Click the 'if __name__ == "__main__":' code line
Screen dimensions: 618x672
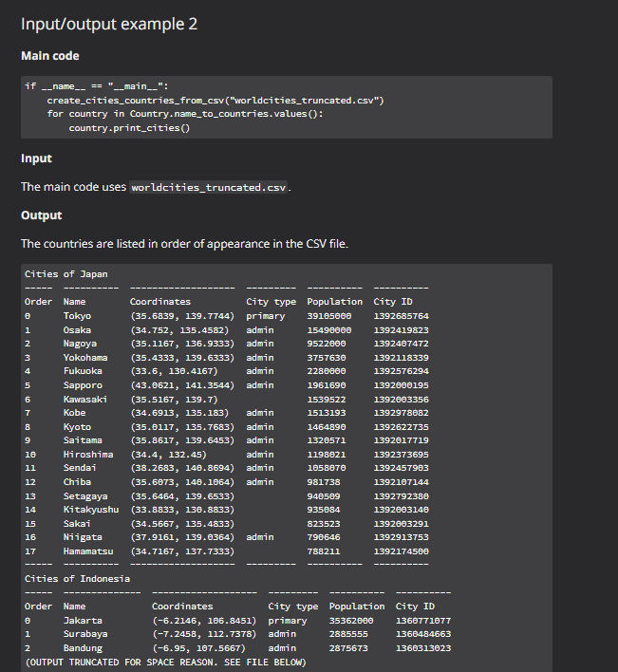click(x=97, y=86)
